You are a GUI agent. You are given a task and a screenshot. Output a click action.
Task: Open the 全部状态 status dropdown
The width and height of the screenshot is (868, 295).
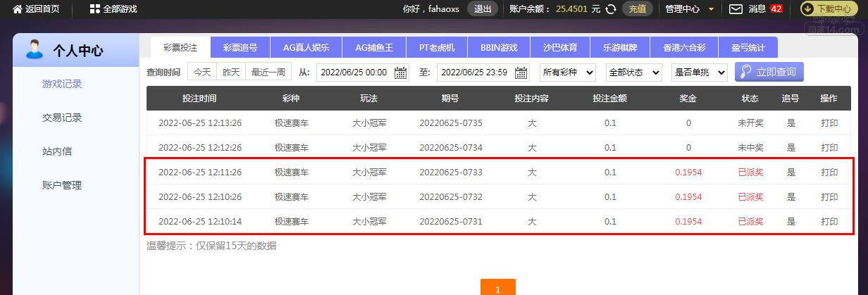point(634,73)
